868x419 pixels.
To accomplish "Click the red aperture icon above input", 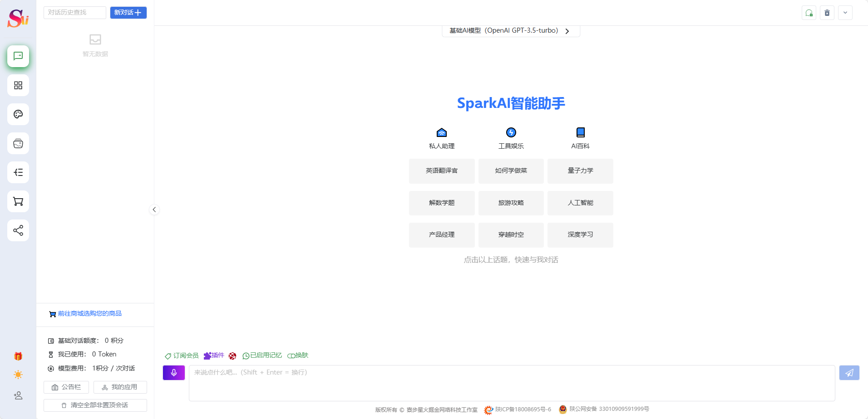I will click(x=232, y=356).
